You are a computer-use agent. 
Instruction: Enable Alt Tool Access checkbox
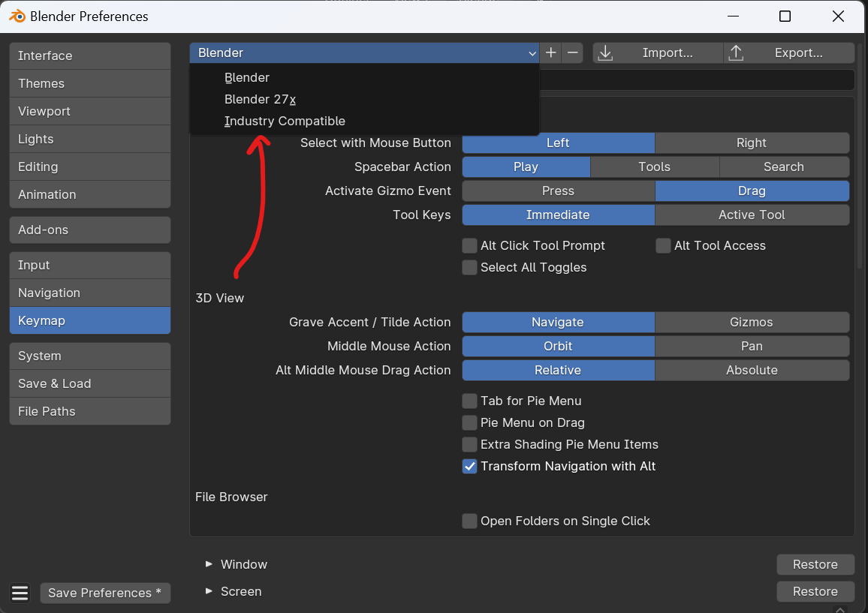663,245
